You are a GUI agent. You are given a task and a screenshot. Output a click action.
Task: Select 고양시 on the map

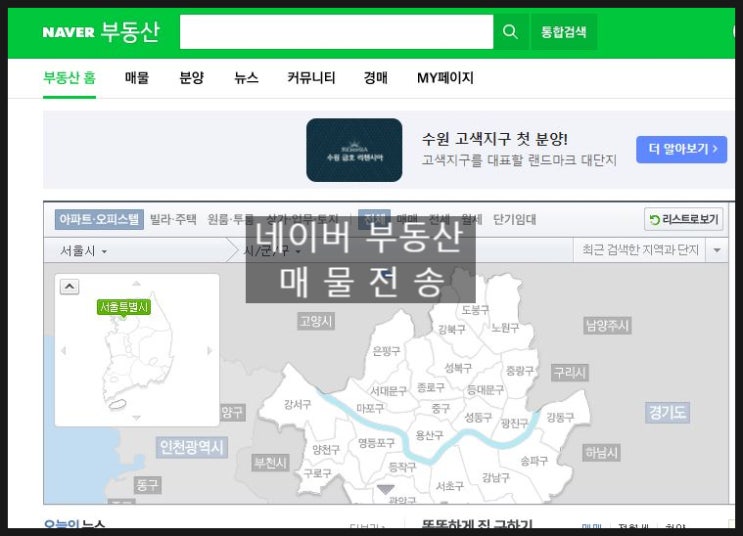click(x=316, y=321)
